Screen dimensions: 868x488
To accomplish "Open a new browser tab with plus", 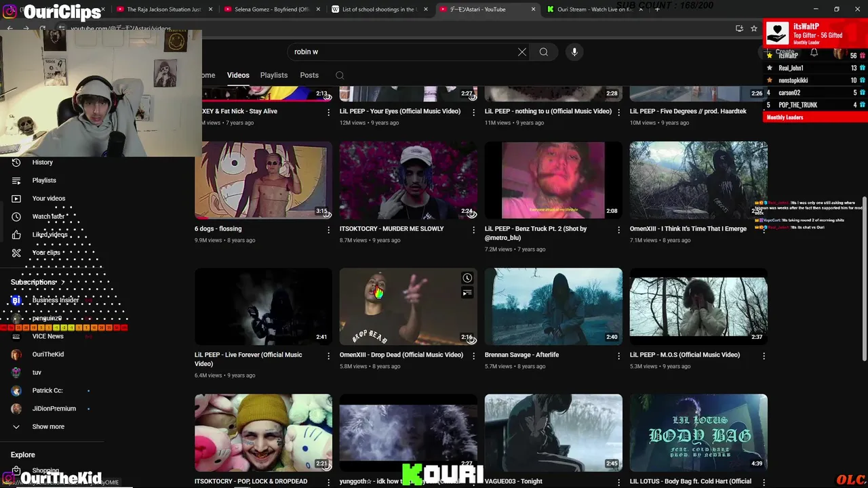I will [x=656, y=9].
